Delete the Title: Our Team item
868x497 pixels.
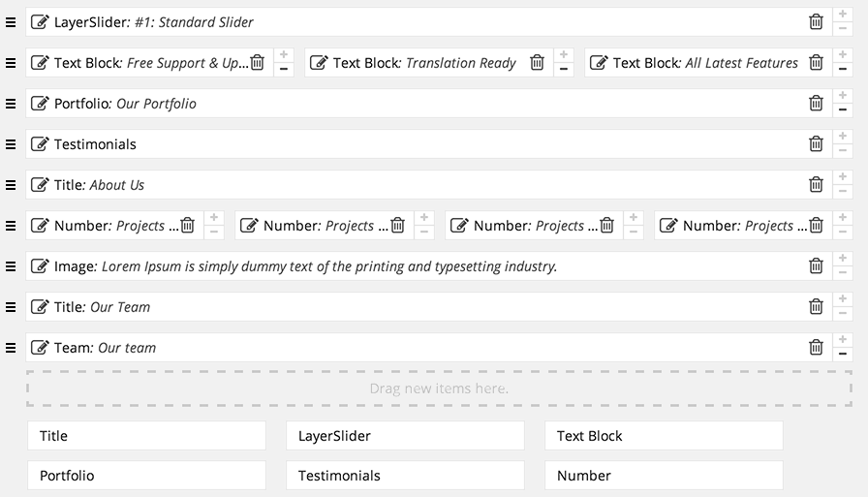pyautogui.click(x=816, y=306)
